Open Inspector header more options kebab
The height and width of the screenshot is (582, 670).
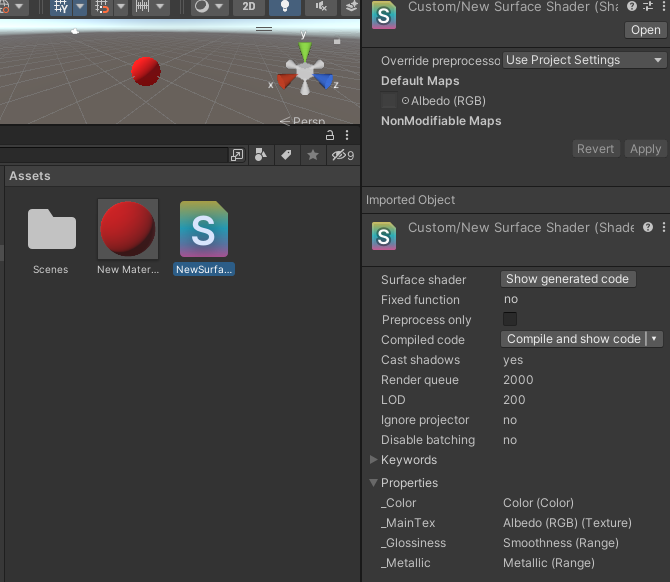pyautogui.click(x=664, y=6)
